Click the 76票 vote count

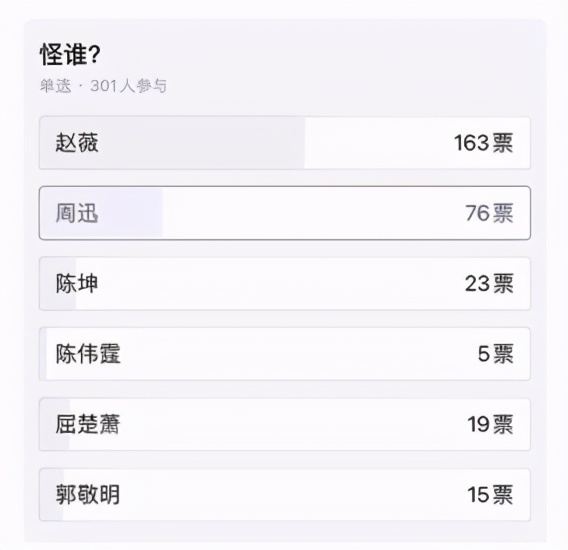489,213
